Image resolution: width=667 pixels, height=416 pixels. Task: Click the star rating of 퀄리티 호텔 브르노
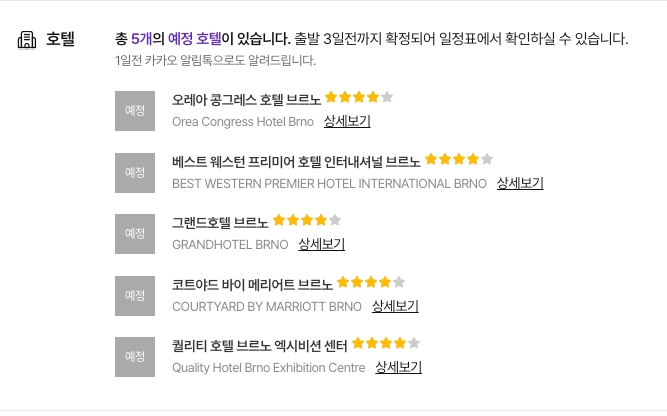point(386,343)
